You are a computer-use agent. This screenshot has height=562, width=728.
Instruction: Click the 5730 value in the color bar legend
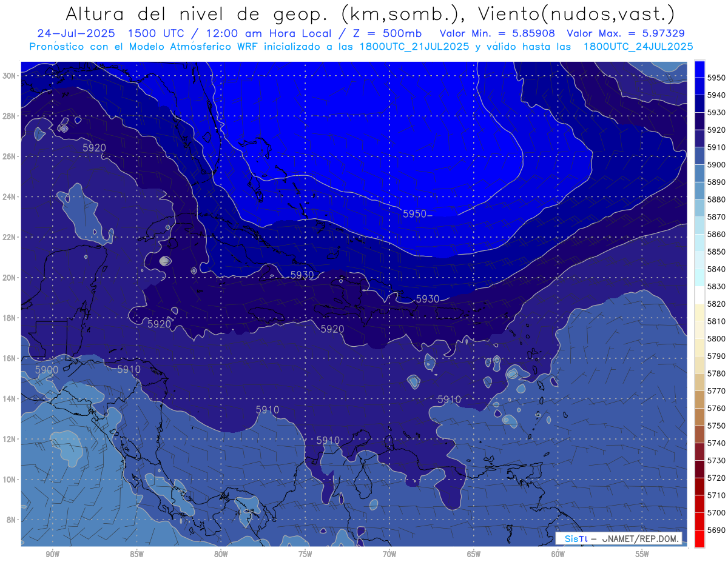(x=716, y=460)
